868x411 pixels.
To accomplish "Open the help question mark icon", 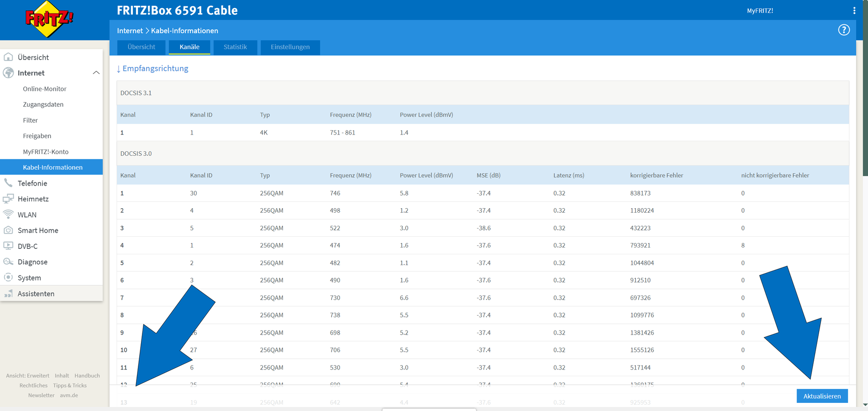I will click(x=844, y=30).
